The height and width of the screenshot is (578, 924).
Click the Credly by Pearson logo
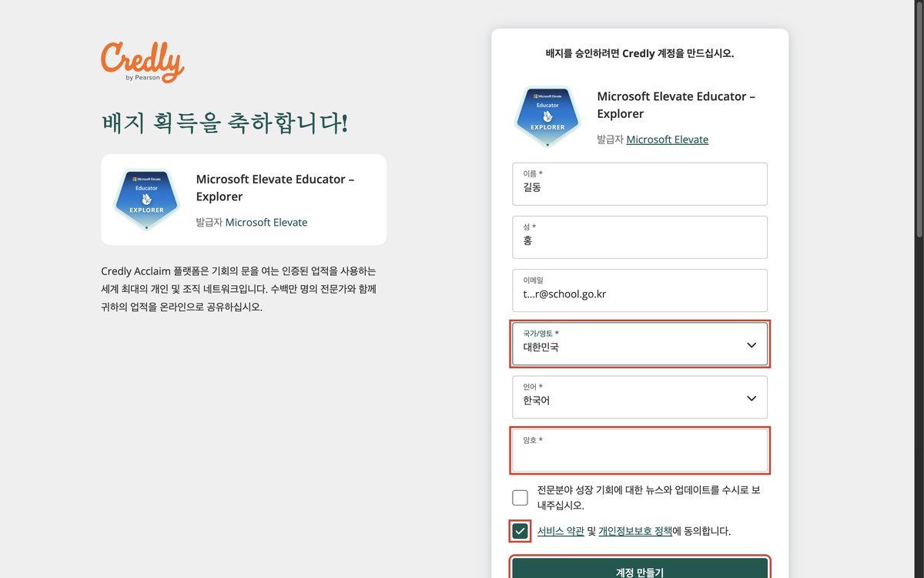pyautogui.click(x=142, y=62)
